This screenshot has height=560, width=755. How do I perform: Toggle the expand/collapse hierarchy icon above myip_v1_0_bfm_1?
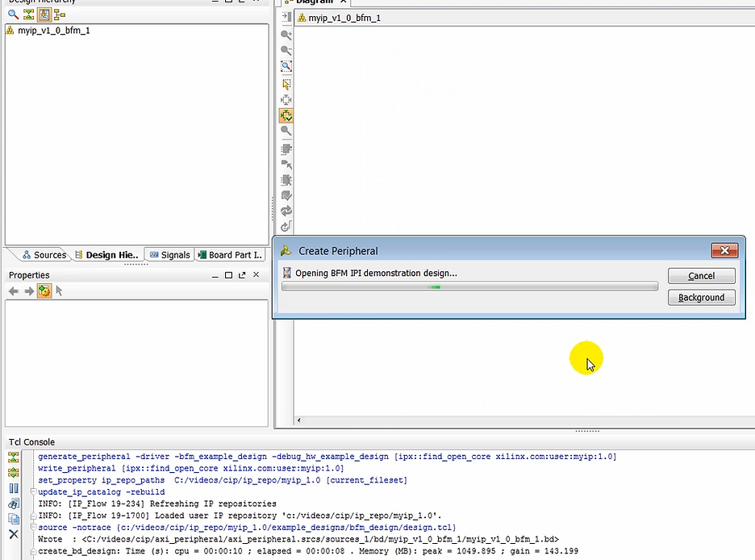pyautogui.click(x=29, y=15)
